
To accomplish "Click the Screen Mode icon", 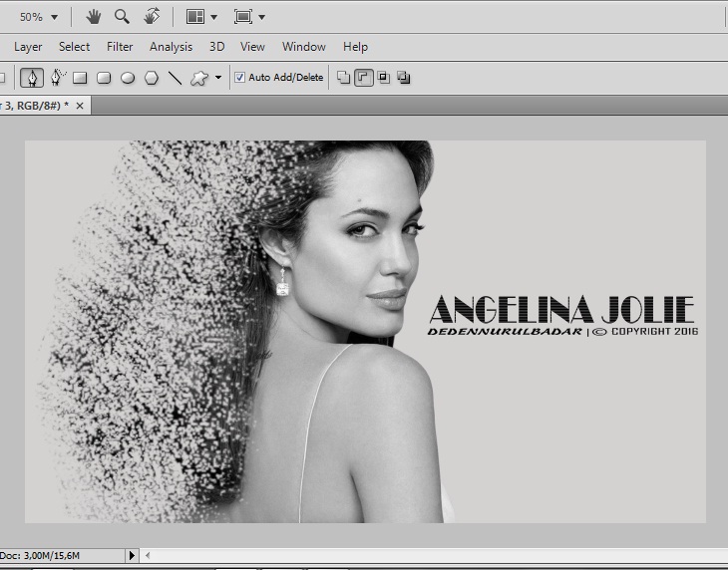I will tap(242, 17).
